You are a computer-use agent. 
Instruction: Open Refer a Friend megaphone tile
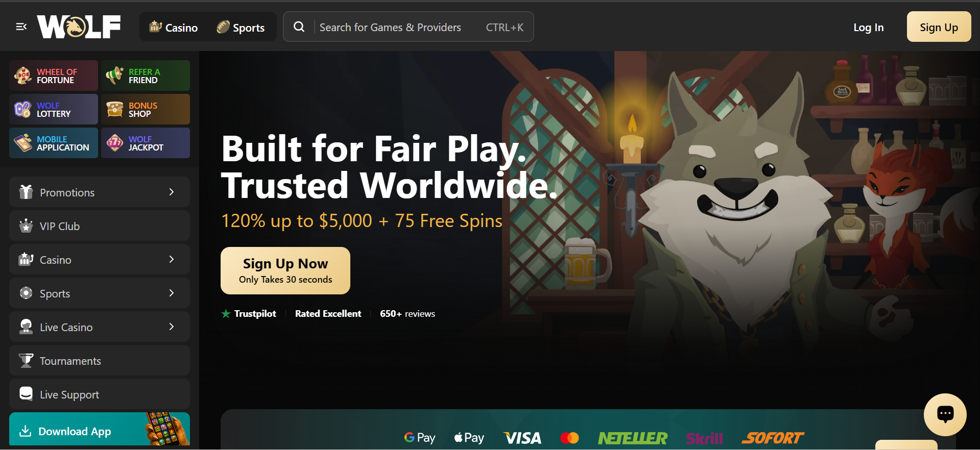(x=146, y=76)
